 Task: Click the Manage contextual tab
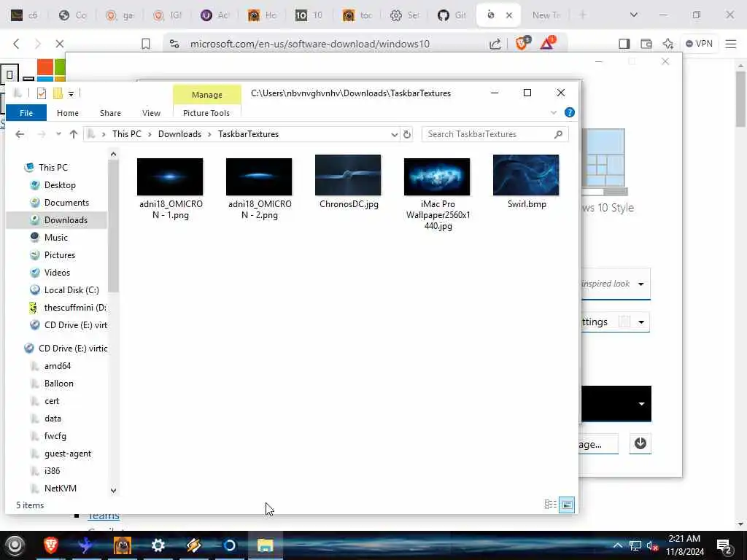[x=206, y=95]
